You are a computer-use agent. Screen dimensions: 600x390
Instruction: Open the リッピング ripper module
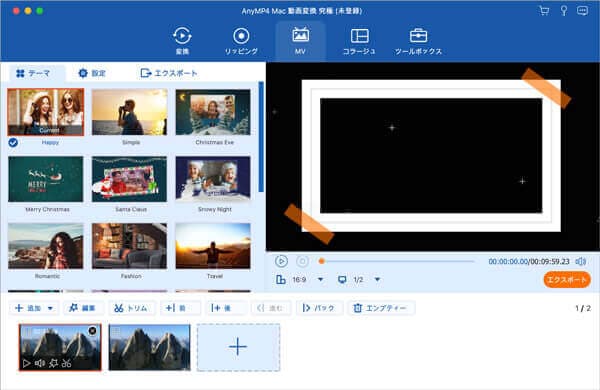coord(241,41)
